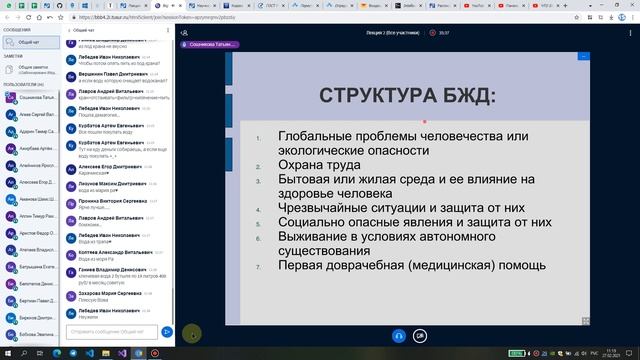This screenshot has height=360, width=640.
Task: Hide the presentation with the blue minimize button
Action: click(584, 56)
